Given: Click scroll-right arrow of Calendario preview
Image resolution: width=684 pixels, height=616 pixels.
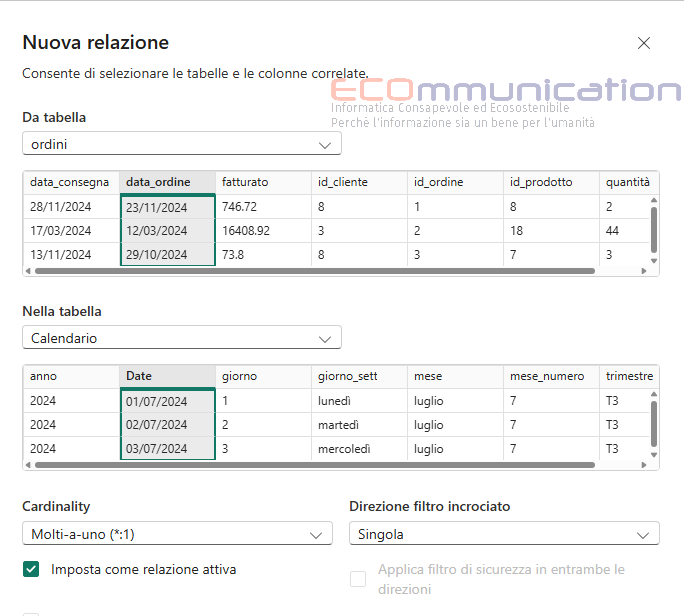Looking at the screenshot, I should [644, 465].
